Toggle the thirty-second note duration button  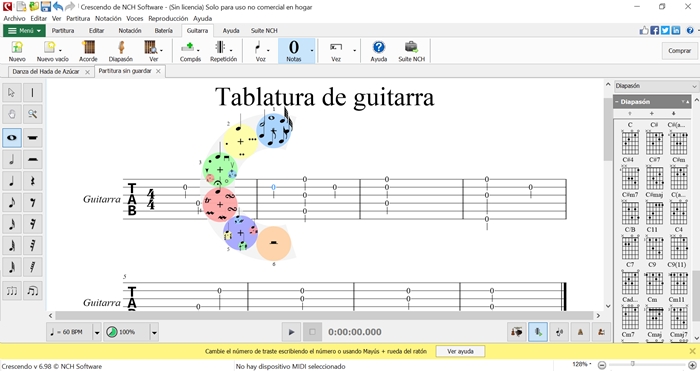click(x=12, y=245)
